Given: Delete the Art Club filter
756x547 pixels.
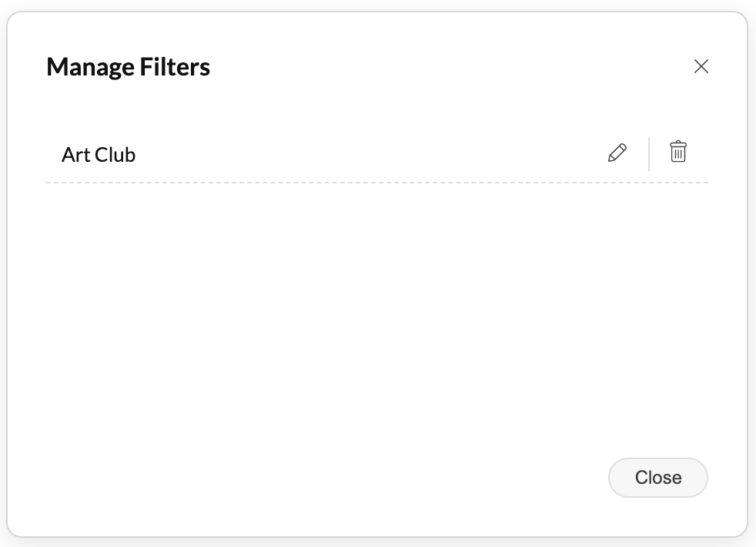Looking at the screenshot, I should [677, 152].
